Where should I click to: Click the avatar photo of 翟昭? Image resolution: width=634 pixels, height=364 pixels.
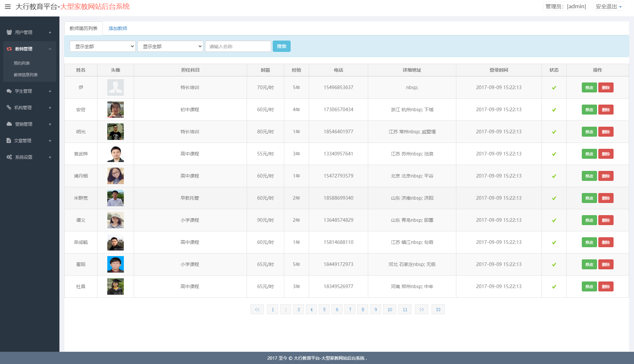116,264
